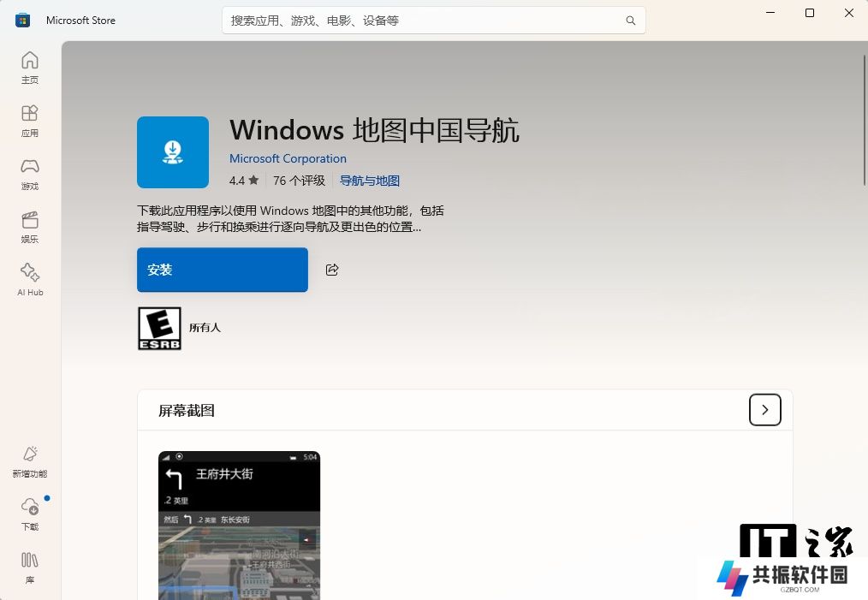This screenshot has height=600, width=868.
Task: Click the vertical scrollbar thumb
Action: (865, 120)
